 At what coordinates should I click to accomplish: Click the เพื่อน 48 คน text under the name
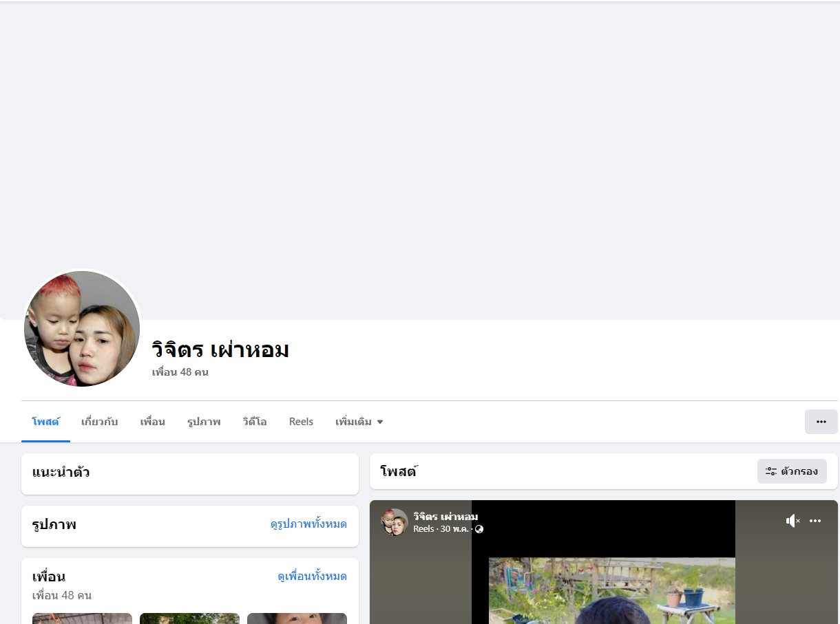pyautogui.click(x=180, y=372)
